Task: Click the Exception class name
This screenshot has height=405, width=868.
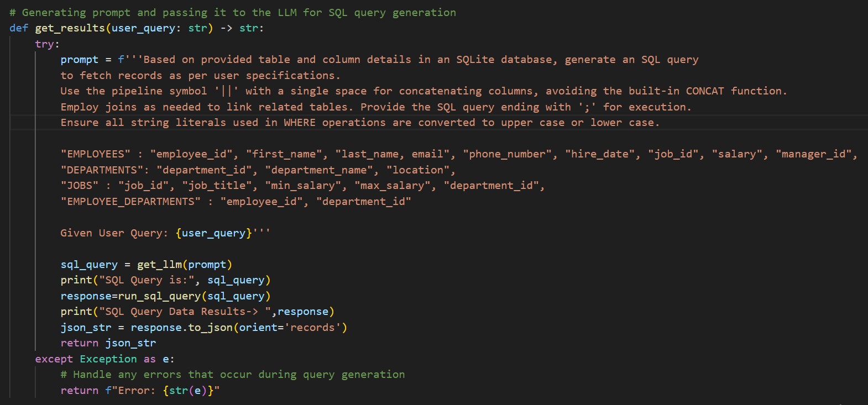Action: 108,359
